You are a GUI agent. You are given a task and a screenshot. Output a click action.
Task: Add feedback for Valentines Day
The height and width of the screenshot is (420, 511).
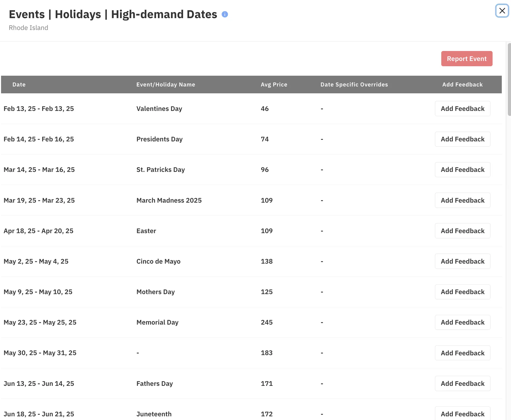(x=462, y=109)
